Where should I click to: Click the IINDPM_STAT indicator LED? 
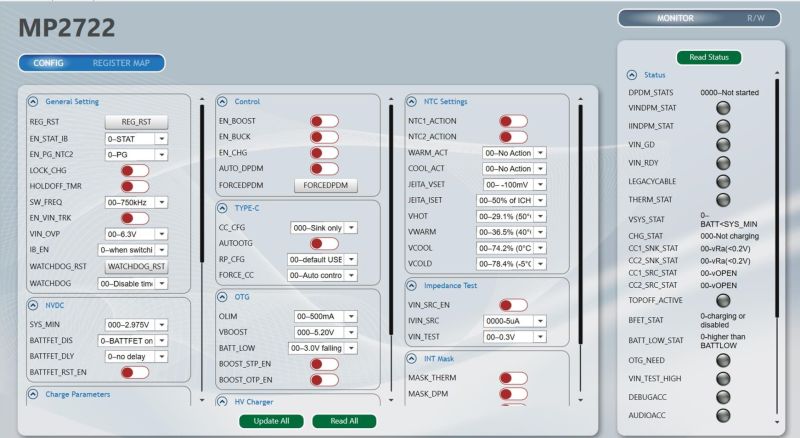point(723,126)
